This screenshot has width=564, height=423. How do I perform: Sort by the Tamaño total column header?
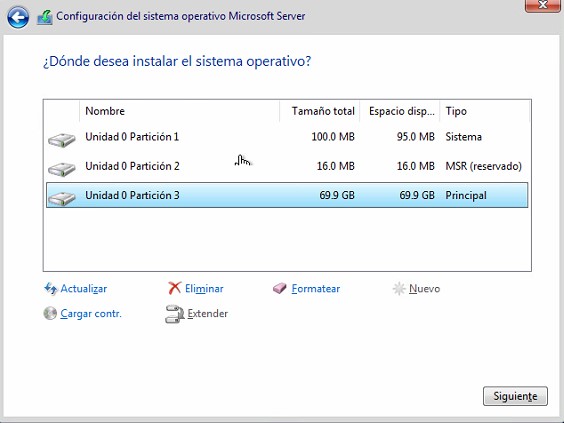click(319, 111)
